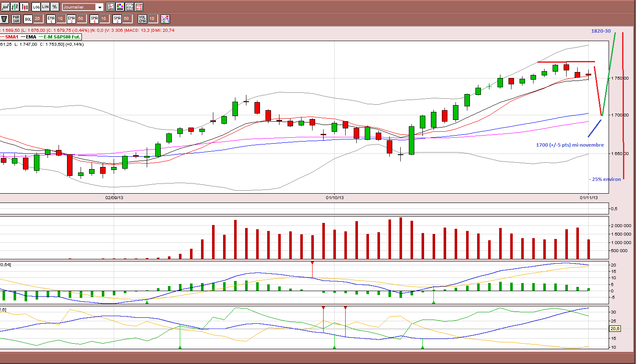Click the 1700 (+/-5 pts) mi-novembre annotation
Viewport: 637px width, 364px height.
570,145
